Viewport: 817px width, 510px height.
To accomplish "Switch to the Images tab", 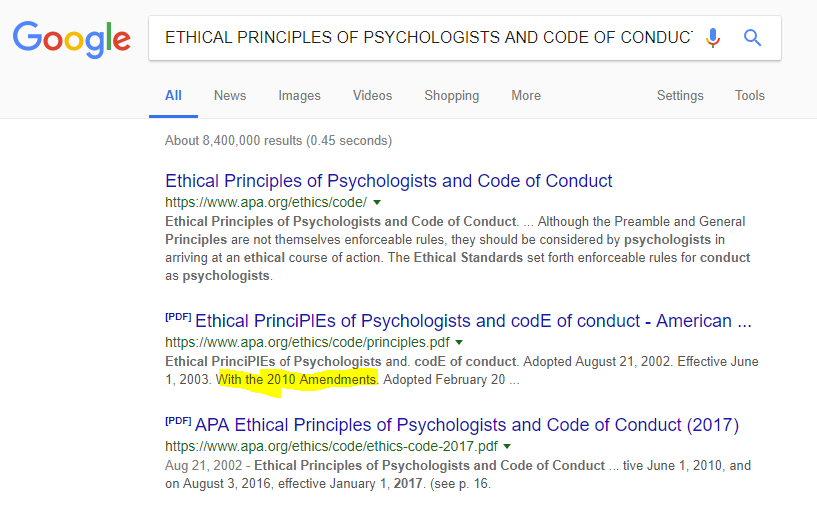I will click(299, 95).
